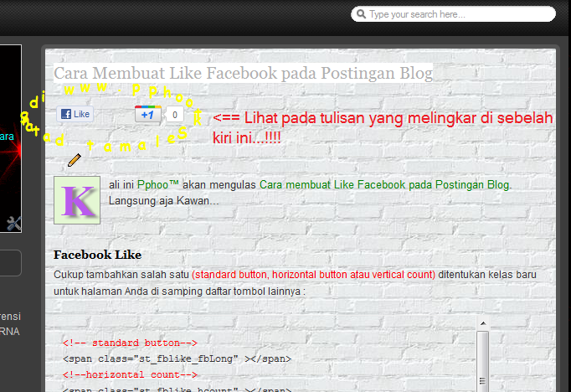The height and width of the screenshot is (392, 571).
Task: Click the pencil edit post icon
Action: point(75,160)
